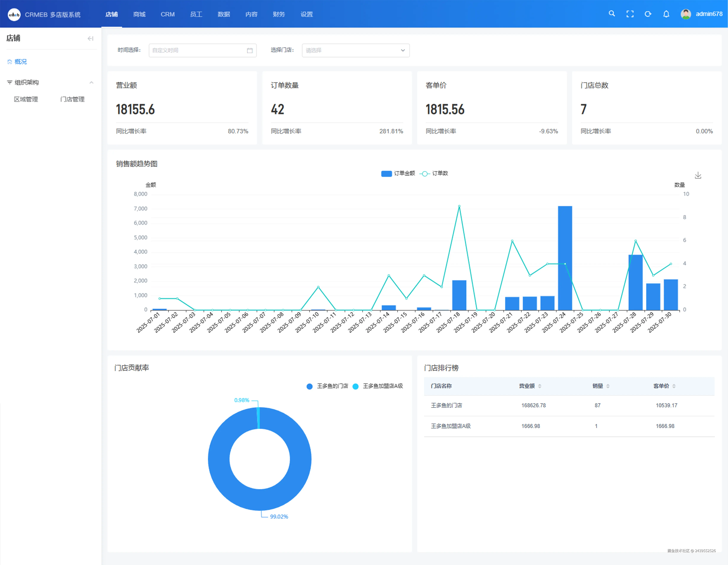
Task: Click the search magnifier icon in header
Action: [611, 14]
